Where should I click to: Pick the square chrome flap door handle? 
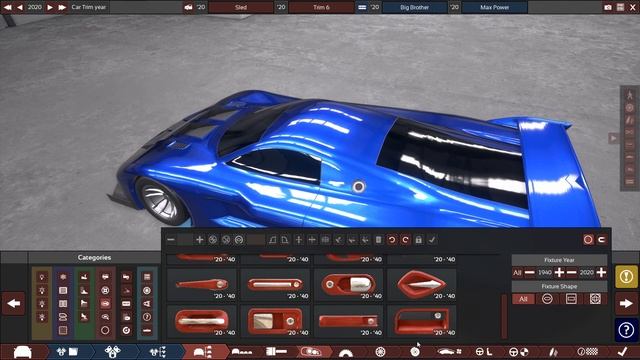(275, 321)
